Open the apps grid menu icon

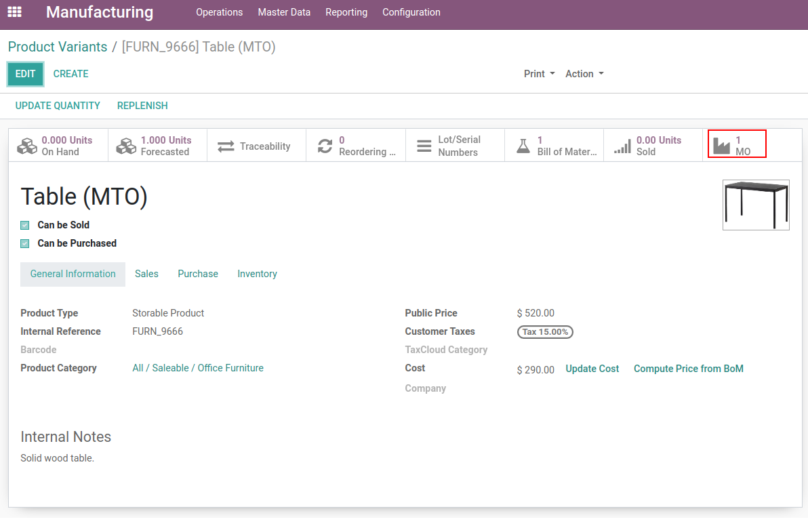14,12
